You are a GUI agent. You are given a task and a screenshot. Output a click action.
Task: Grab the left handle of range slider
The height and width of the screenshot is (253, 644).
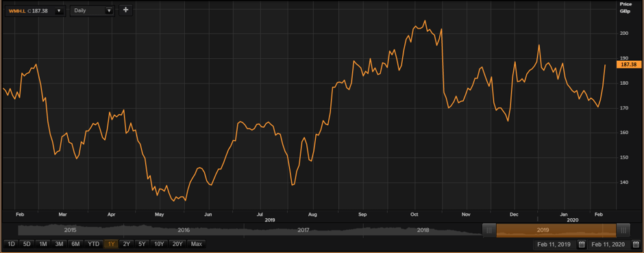(x=489, y=230)
